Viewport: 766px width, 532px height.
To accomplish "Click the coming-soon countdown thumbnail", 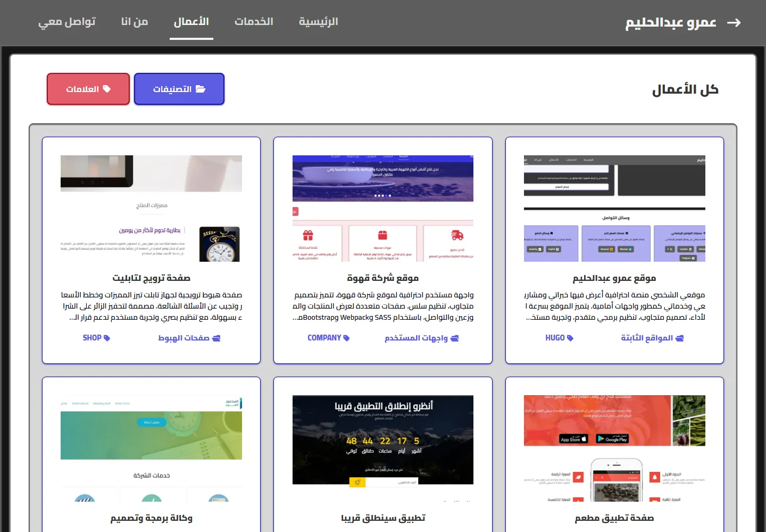I will (x=383, y=448).
